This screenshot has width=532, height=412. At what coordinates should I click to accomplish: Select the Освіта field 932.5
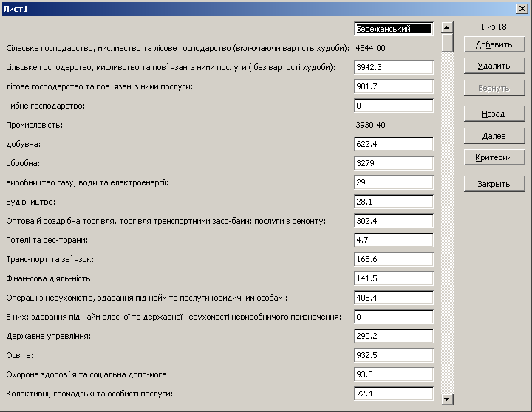(x=394, y=355)
